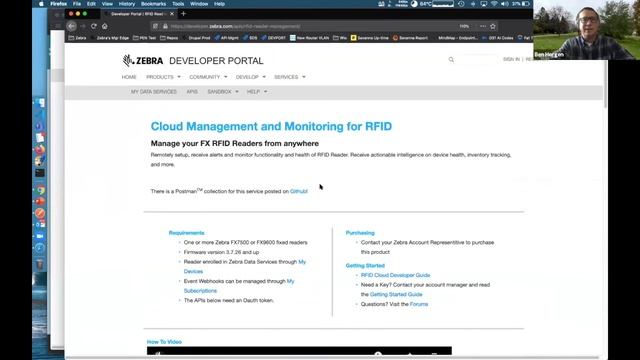Go to HOME in the site navigation
Viewport: 640px width, 360px height.
(129, 77)
